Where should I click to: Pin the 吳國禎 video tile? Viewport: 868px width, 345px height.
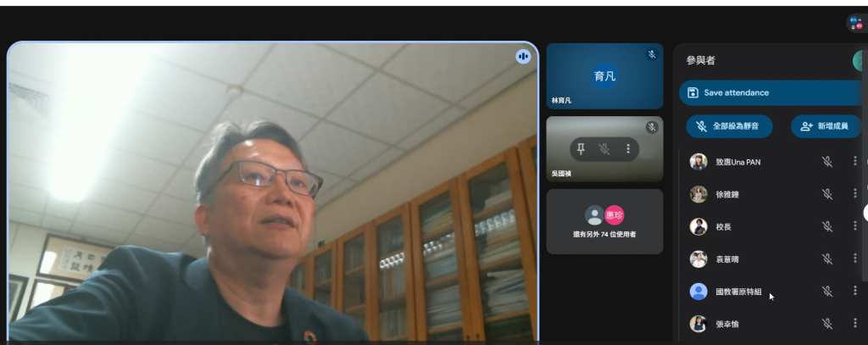point(581,149)
